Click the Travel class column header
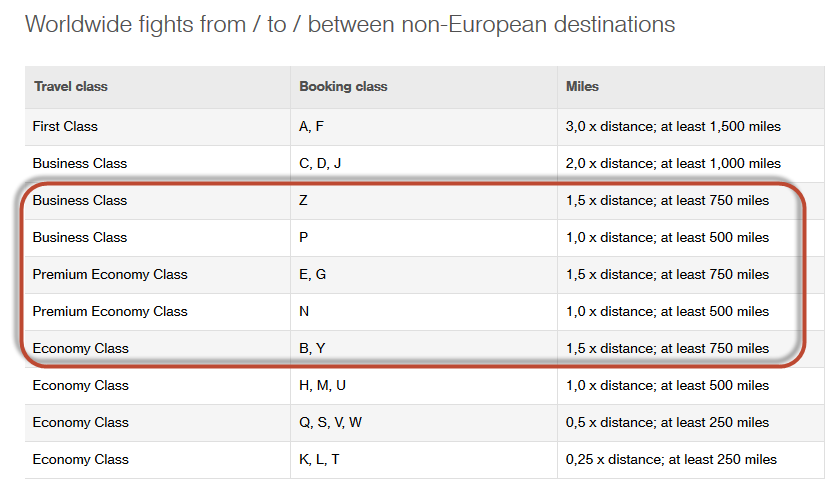 (70, 86)
